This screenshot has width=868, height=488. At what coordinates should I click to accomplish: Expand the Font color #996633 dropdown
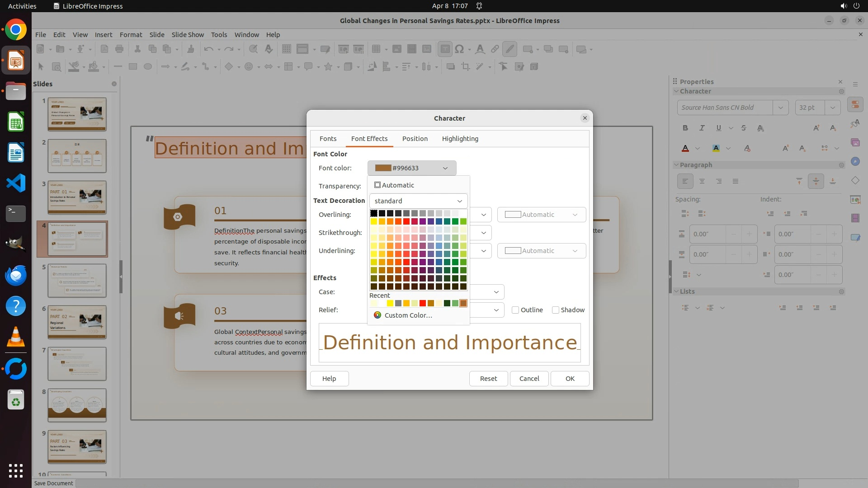click(411, 168)
